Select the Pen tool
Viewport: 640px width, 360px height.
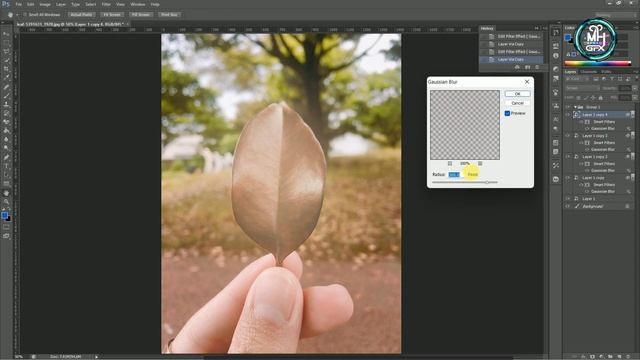(6, 157)
